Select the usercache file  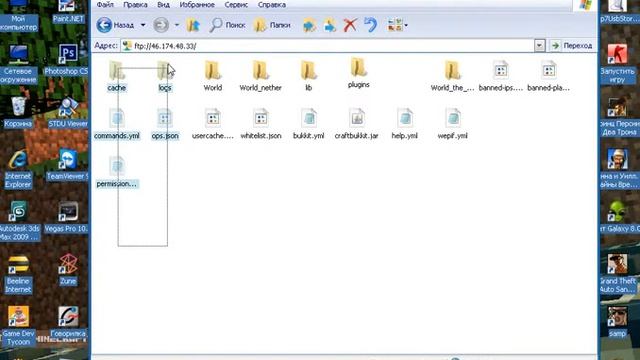213,124
